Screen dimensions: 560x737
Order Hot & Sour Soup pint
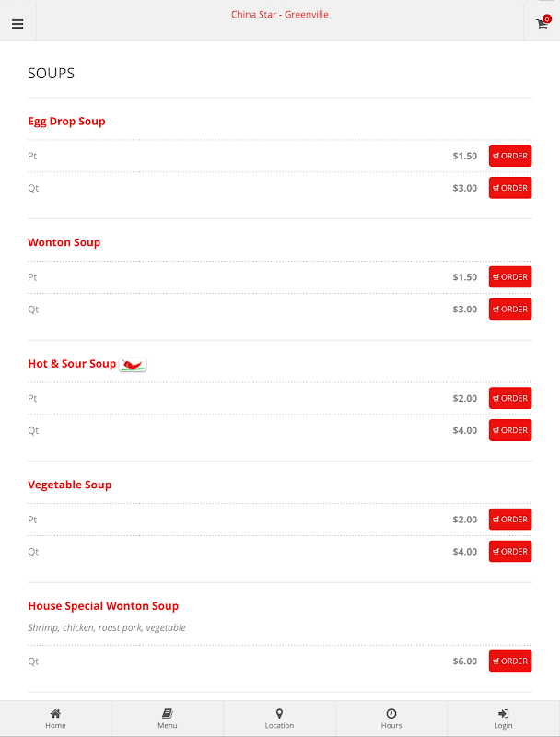point(510,399)
